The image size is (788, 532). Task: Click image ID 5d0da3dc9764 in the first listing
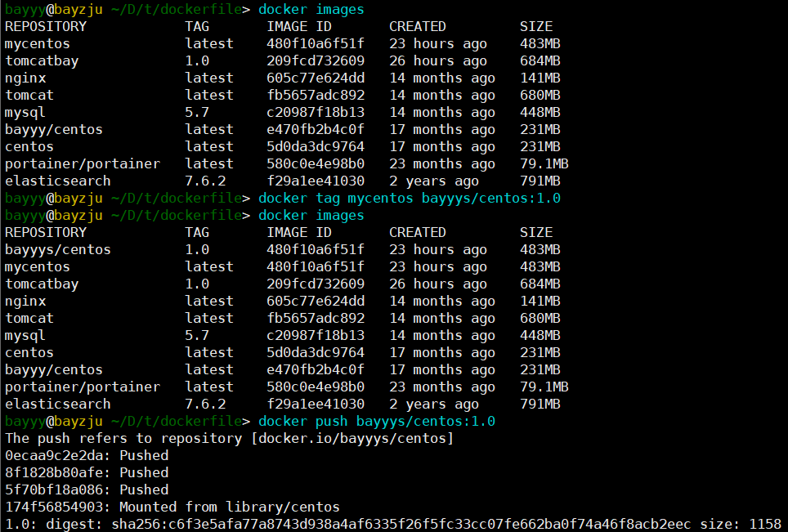coord(316,147)
